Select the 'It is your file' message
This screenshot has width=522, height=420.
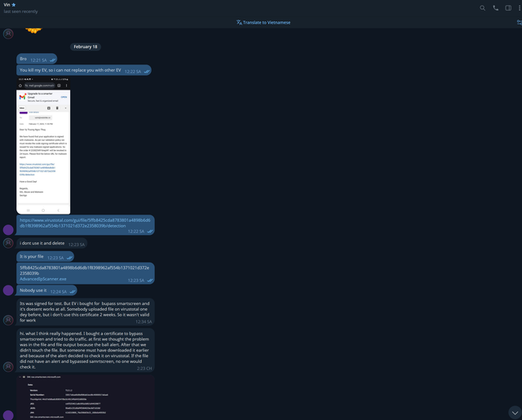point(46,257)
